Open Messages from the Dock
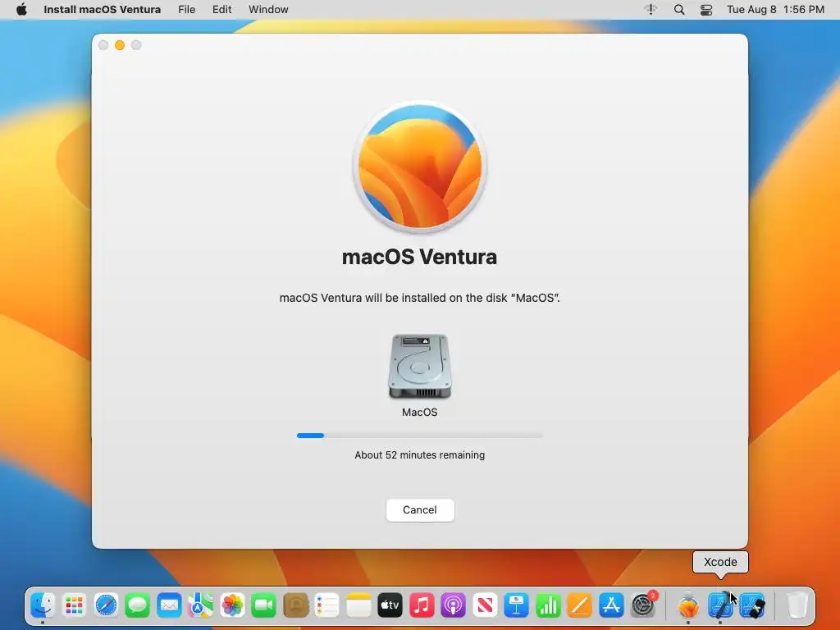The image size is (840, 630). tap(137, 605)
